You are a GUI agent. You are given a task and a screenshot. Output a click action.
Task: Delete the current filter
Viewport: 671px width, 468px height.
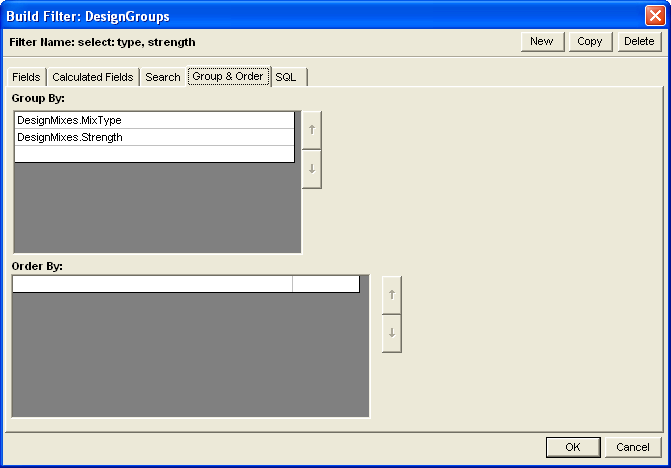(638, 41)
